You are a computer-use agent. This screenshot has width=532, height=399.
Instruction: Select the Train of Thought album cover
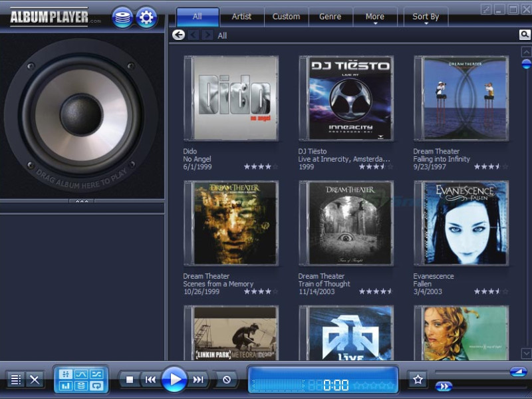(346, 223)
